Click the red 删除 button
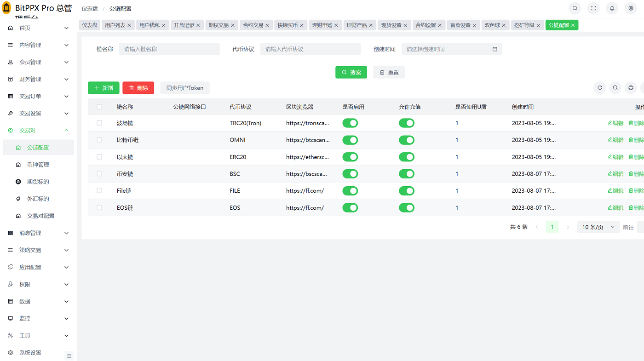This screenshot has width=644, height=361. click(138, 88)
